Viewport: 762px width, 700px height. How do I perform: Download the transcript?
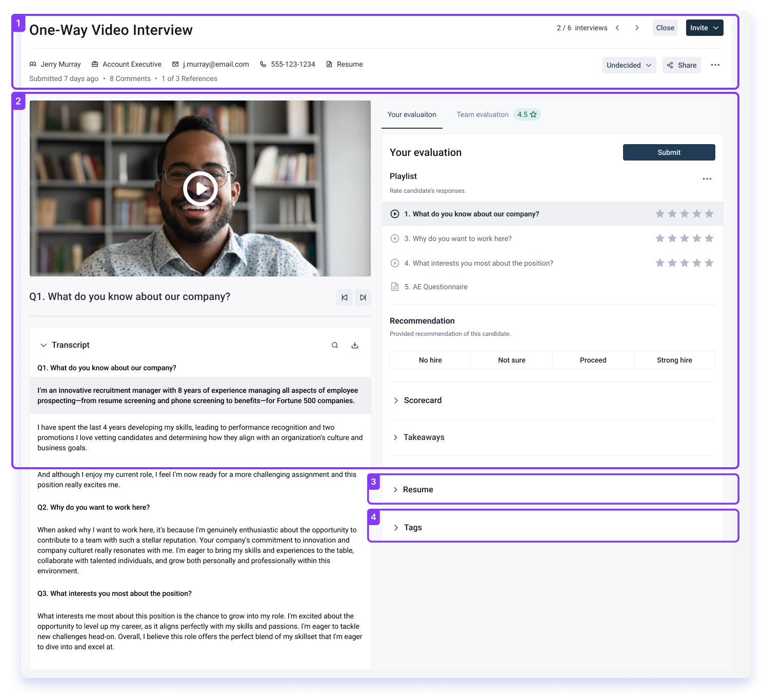click(x=355, y=345)
